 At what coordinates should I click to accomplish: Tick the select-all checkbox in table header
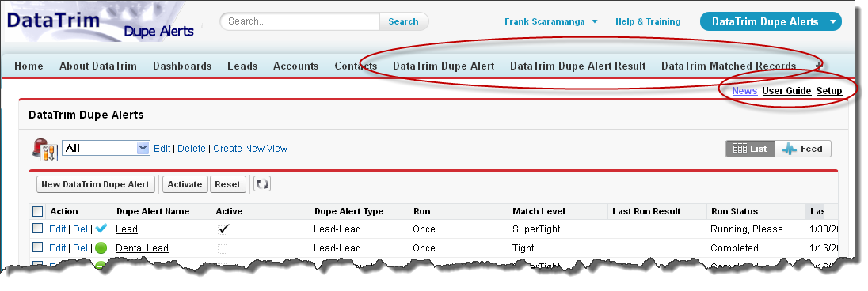point(38,211)
